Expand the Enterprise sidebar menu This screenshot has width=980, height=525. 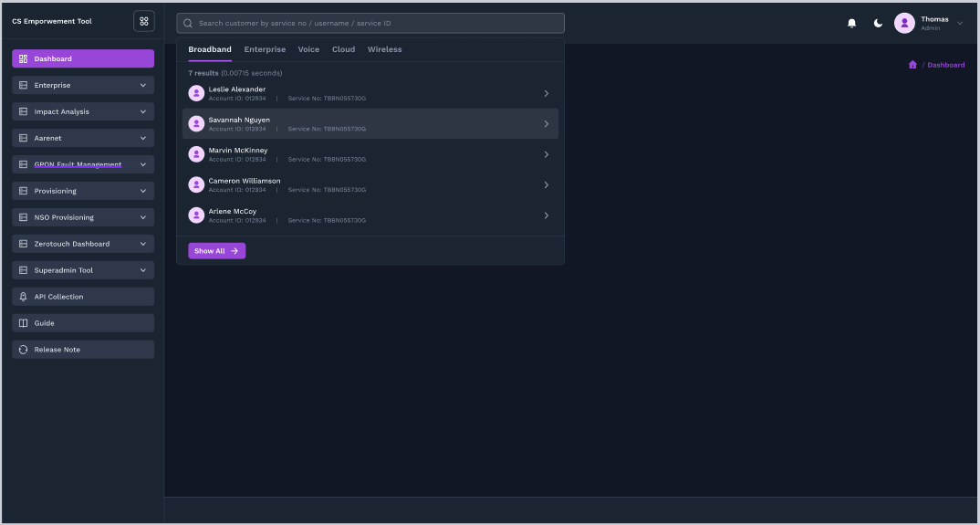coord(83,85)
